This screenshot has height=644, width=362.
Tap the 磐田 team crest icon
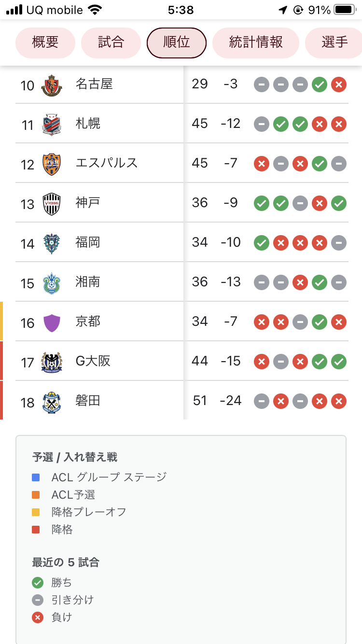pyautogui.click(x=52, y=402)
